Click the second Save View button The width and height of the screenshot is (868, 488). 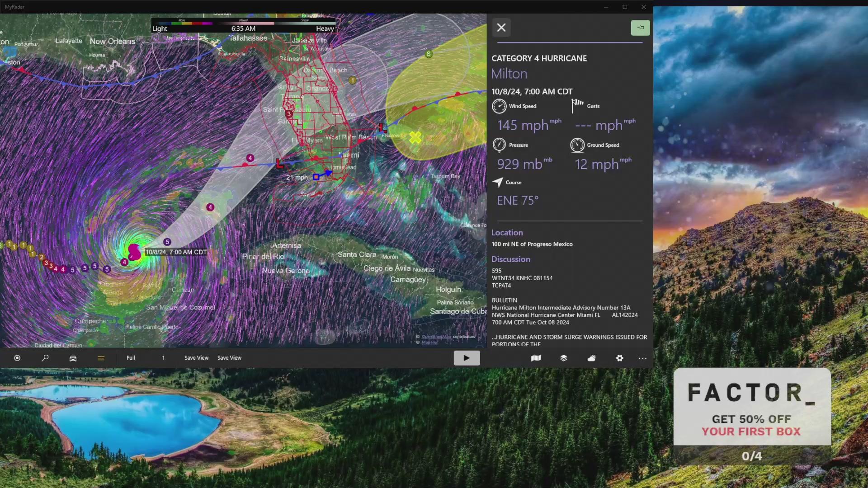(x=229, y=358)
